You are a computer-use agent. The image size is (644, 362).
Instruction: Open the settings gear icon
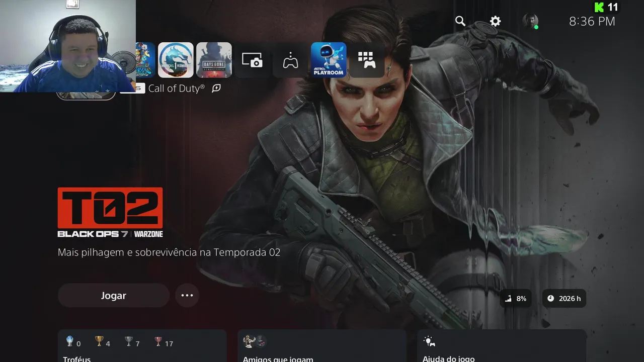pos(495,21)
